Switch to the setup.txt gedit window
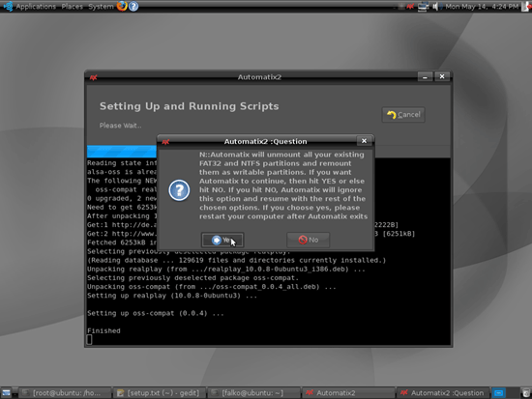Viewport: 532px width, 399px height. click(159, 393)
